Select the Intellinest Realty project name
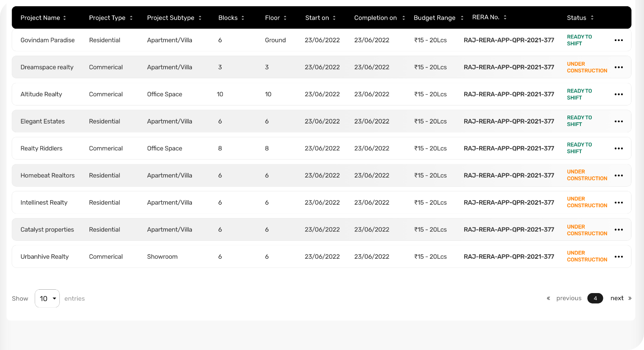Image resolution: width=644 pixels, height=350 pixels. 44,203
